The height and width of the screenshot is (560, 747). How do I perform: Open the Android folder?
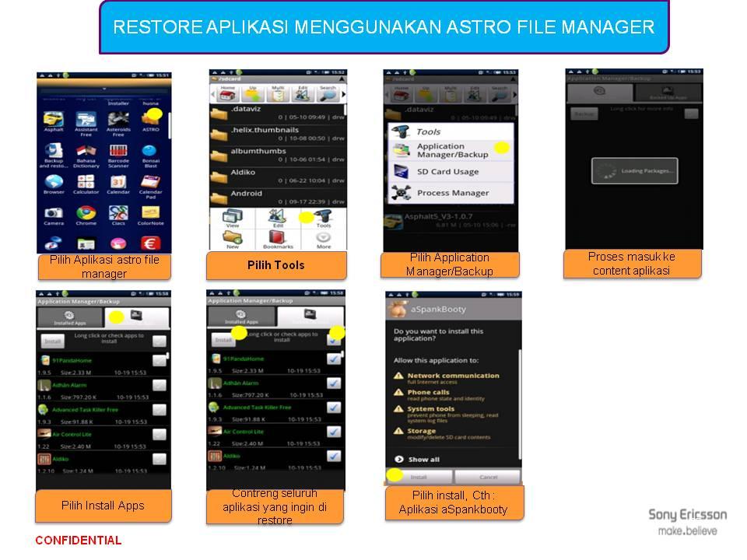(x=279, y=197)
